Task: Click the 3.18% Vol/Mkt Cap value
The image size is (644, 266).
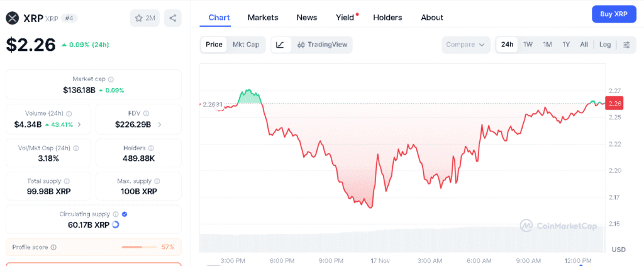Action: pyautogui.click(x=48, y=158)
